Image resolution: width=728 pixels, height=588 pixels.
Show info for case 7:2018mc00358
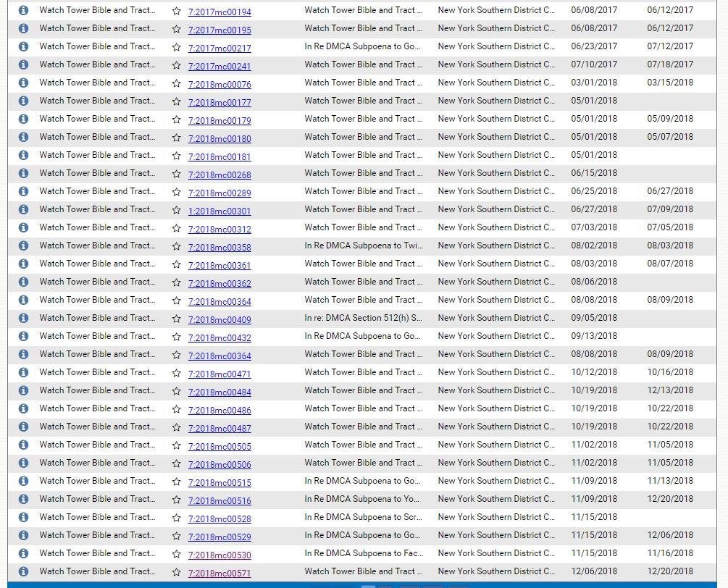23,245
